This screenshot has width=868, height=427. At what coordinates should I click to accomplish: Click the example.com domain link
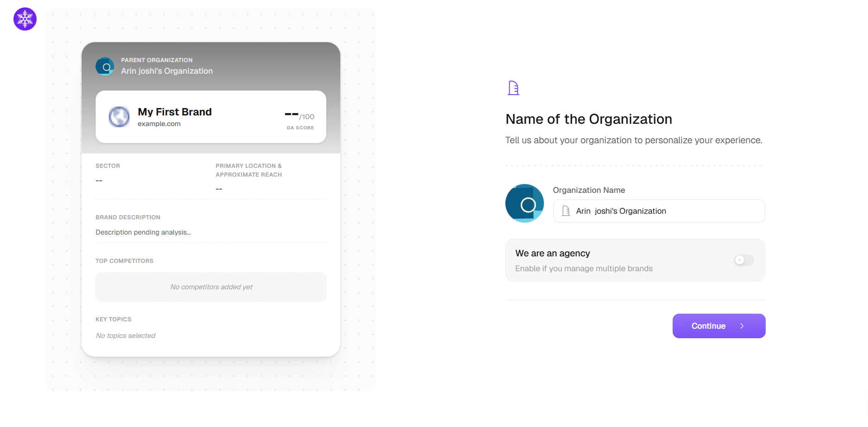point(159,124)
